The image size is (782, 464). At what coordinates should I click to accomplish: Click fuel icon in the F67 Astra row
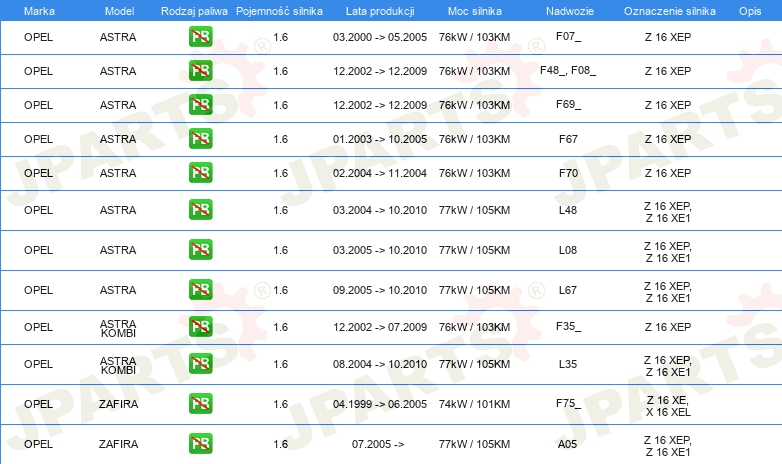[x=200, y=139]
